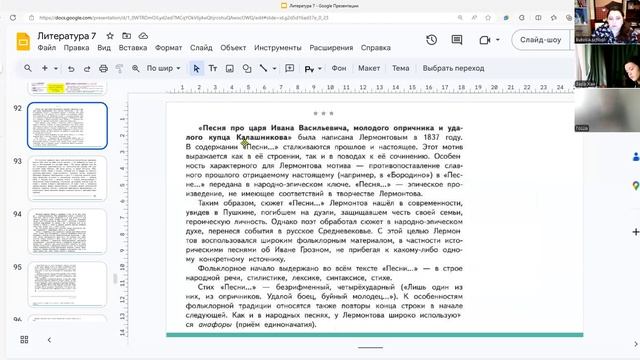Screen dimensions: 640x360
Task: Select the arrow cursor tool
Action: pos(196,69)
